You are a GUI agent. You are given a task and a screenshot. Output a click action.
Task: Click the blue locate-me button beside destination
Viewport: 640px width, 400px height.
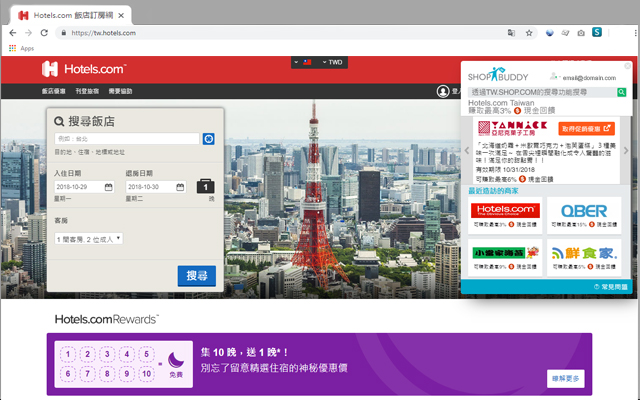coord(209,139)
